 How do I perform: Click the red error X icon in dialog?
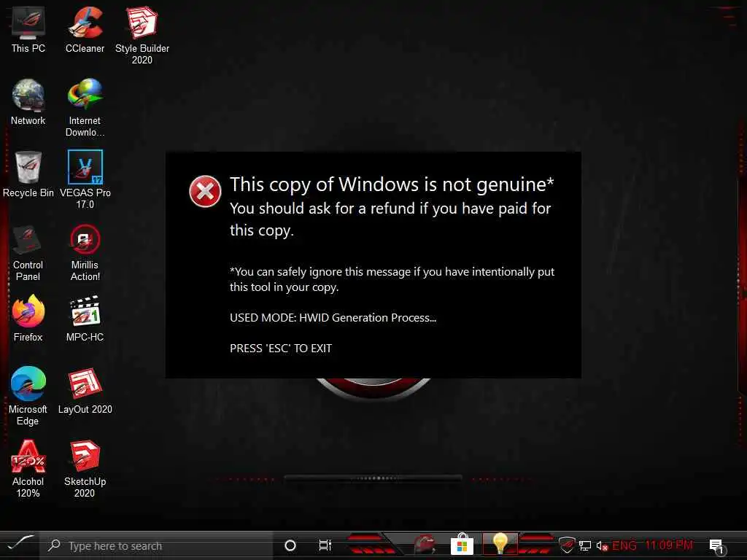click(205, 192)
